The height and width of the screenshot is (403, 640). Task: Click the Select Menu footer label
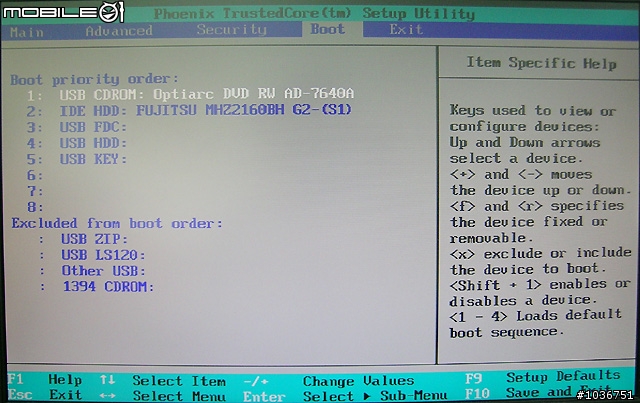click(179, 396)
